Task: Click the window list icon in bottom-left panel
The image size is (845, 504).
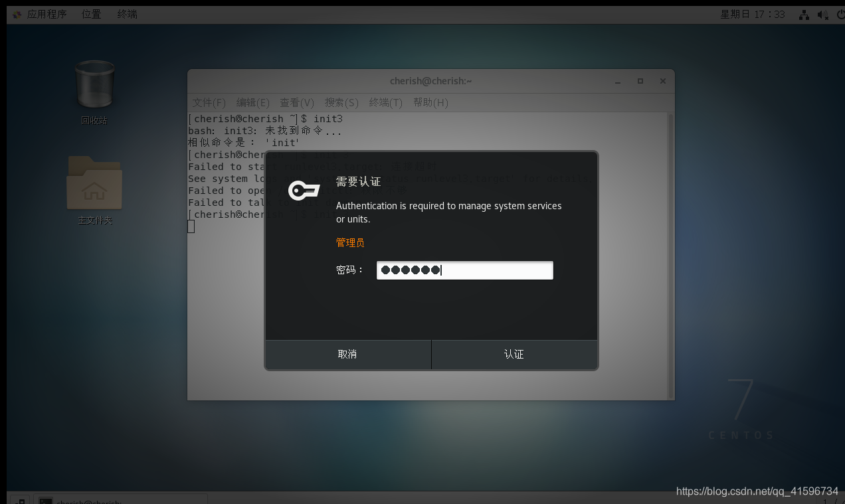Action: (x=19, y=500)
